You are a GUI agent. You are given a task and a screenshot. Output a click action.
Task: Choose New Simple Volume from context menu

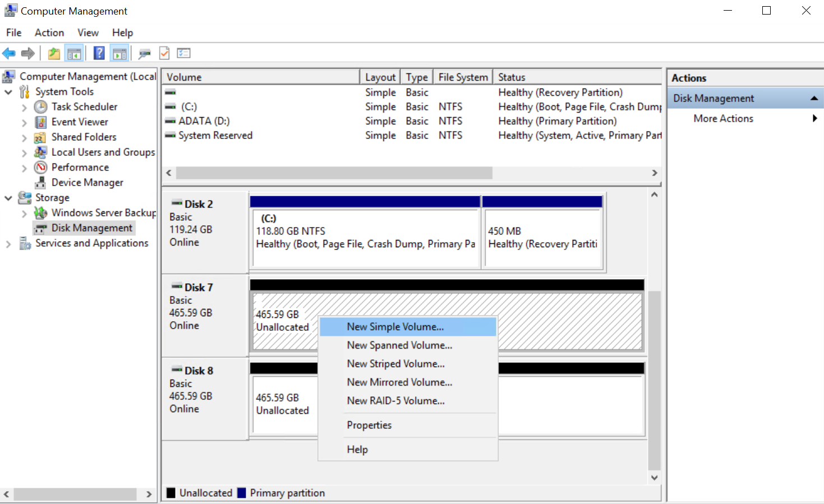[395, 327]
